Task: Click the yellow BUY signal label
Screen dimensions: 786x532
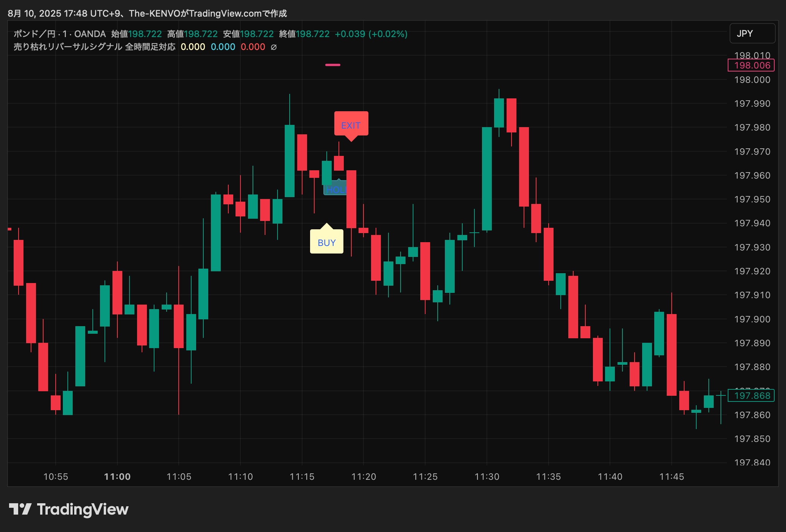Action: click(x=326, y=242)
